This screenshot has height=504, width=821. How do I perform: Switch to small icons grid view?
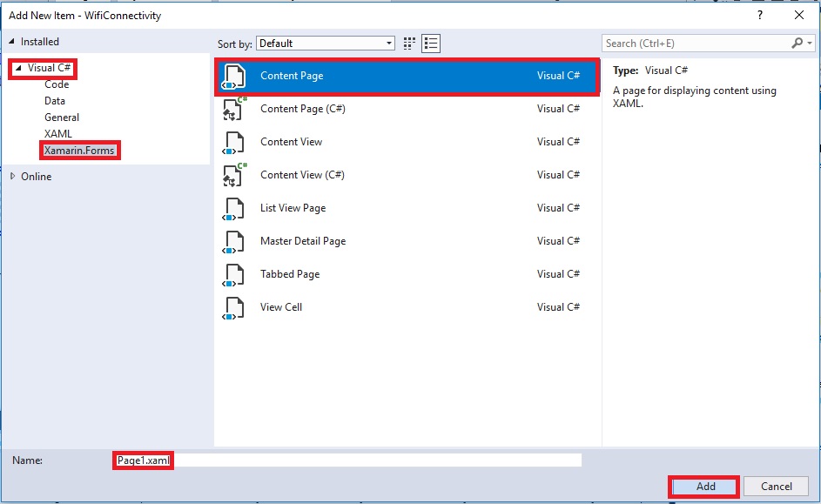[x=409, y=44]
